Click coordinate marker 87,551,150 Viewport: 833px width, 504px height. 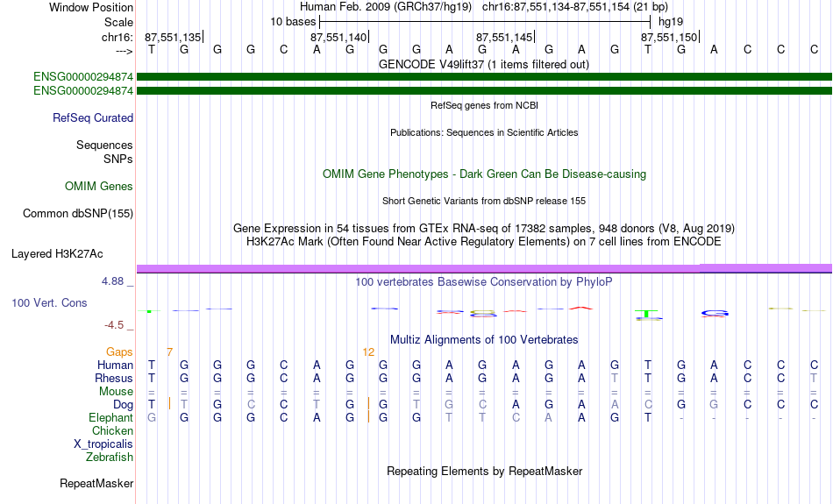click(669, 37)
